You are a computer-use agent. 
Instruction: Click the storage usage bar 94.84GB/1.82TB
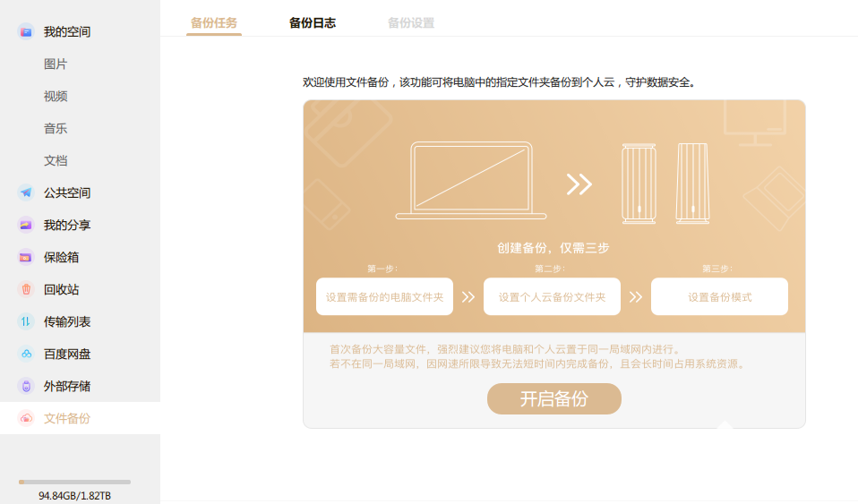[x=74, y=483]
